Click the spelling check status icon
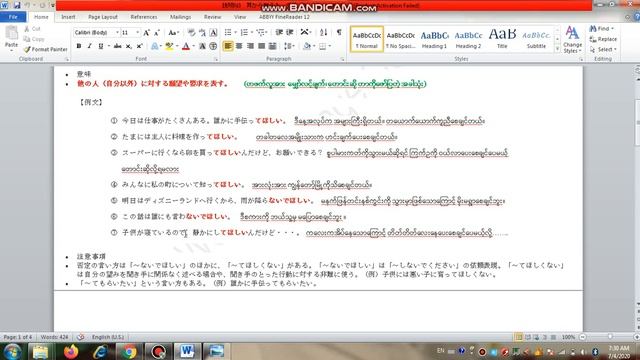 point(81,337)
